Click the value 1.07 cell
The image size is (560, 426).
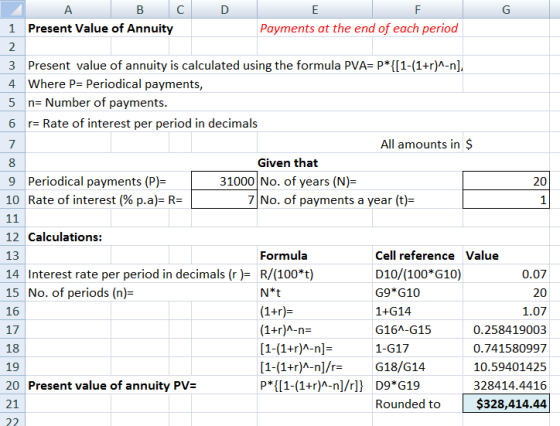pyautogui.click(x=506, y=311)
